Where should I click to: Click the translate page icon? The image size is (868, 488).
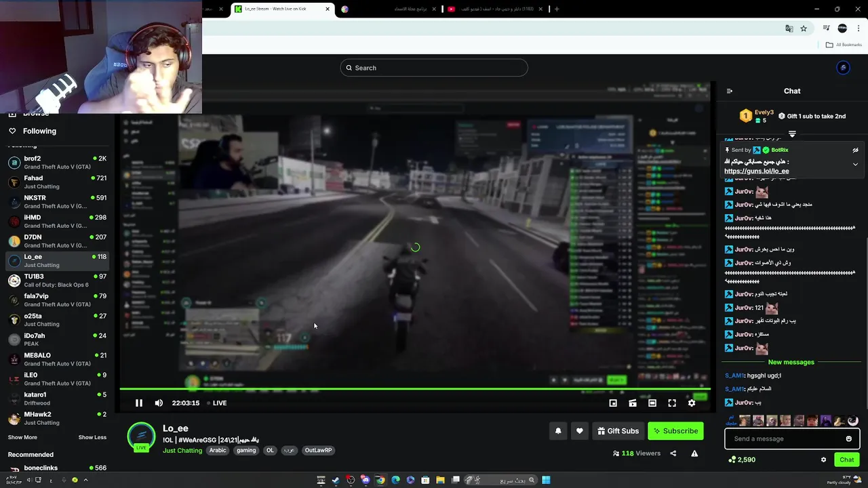click(x=789, y=28)
